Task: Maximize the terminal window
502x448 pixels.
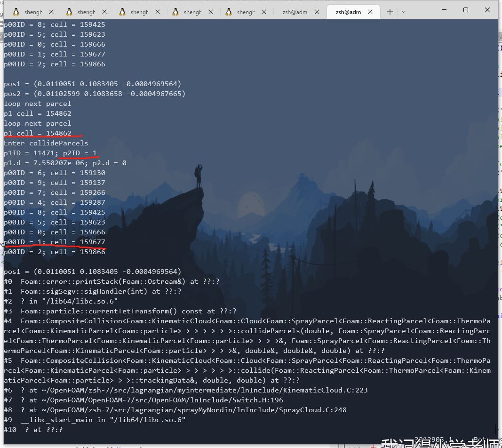Action: pos(466,10)
